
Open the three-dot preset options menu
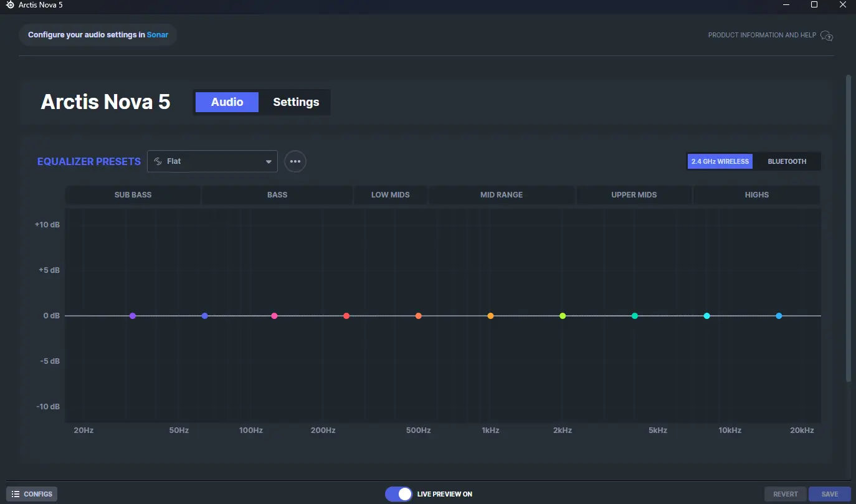295,161
